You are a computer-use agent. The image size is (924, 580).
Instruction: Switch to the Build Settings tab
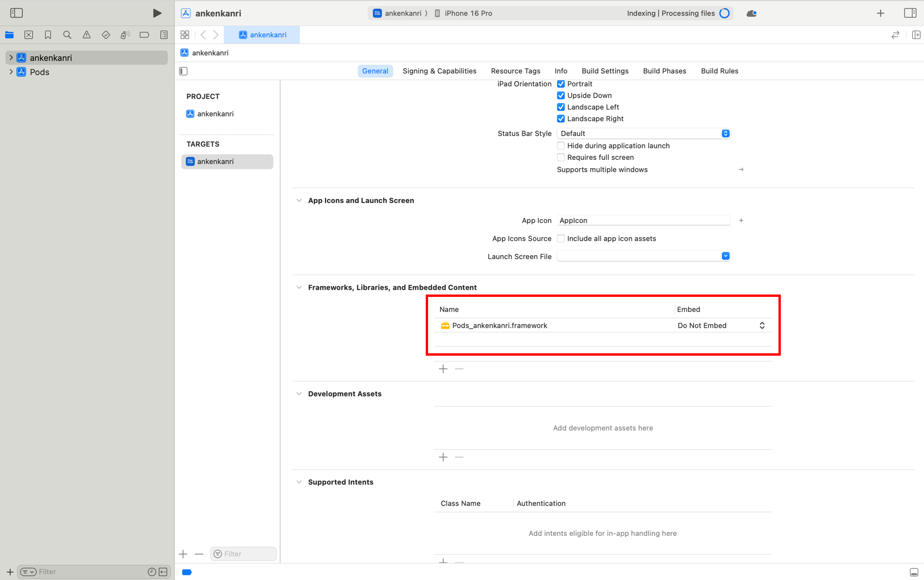(x=605, y=71)
